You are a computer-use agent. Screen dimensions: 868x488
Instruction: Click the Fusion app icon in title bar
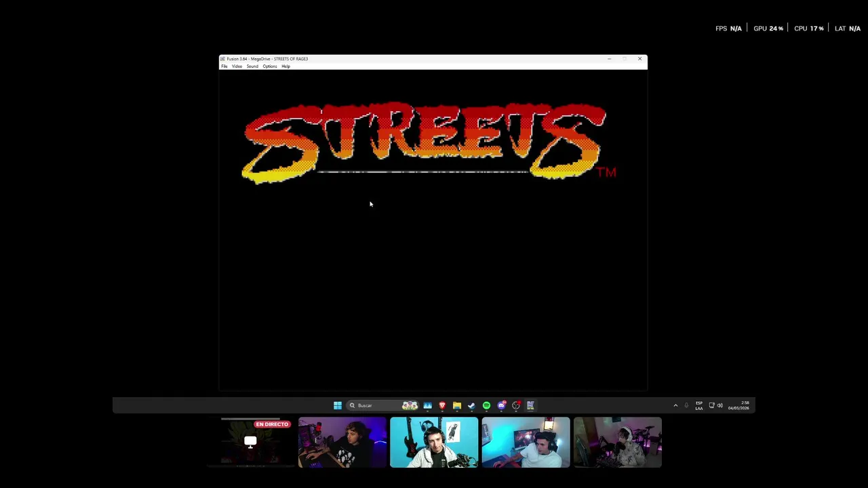(x=222, y=59)
